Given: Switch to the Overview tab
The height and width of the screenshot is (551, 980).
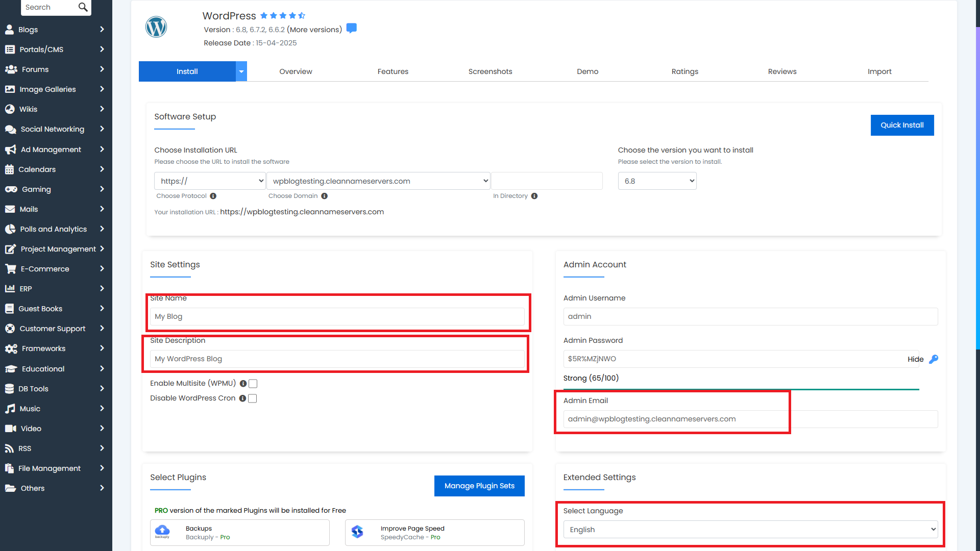Looking at the screenshot, I should point(296,71).
